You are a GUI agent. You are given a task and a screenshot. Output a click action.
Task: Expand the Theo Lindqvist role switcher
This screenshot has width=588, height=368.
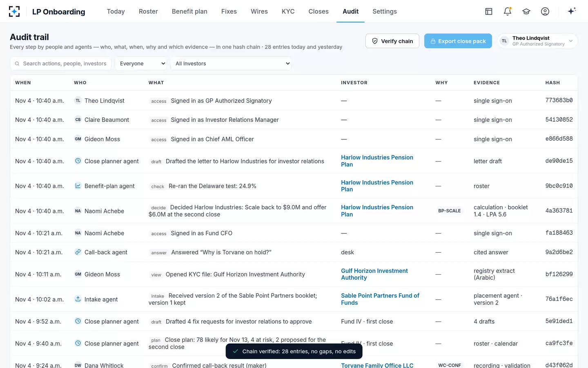538,41
